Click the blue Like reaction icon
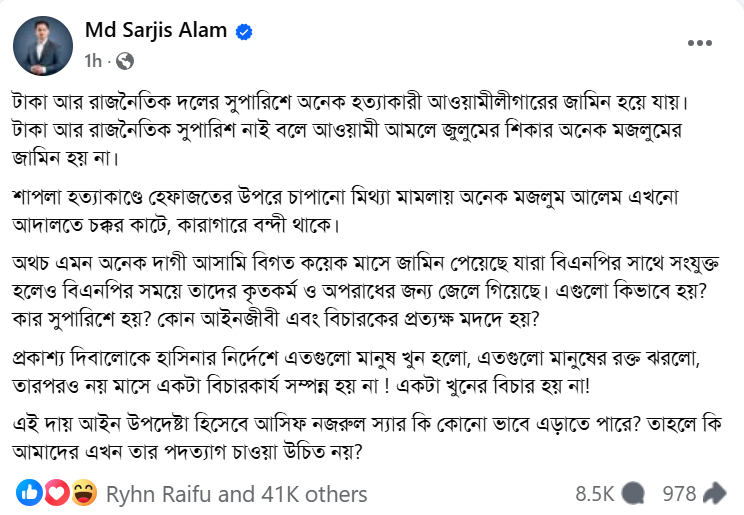Image resolution: width=744 pixels, height=515 pixels. point(30,493)
